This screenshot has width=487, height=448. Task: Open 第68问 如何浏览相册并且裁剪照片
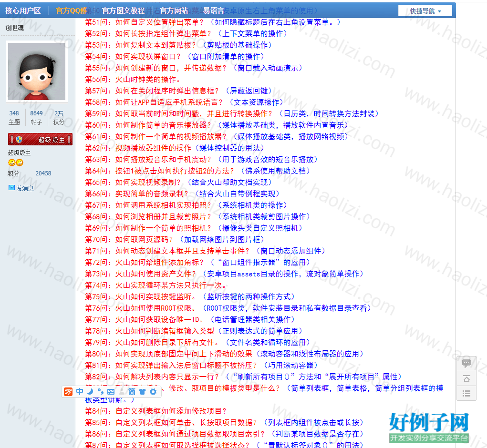[x=197, y=216]
